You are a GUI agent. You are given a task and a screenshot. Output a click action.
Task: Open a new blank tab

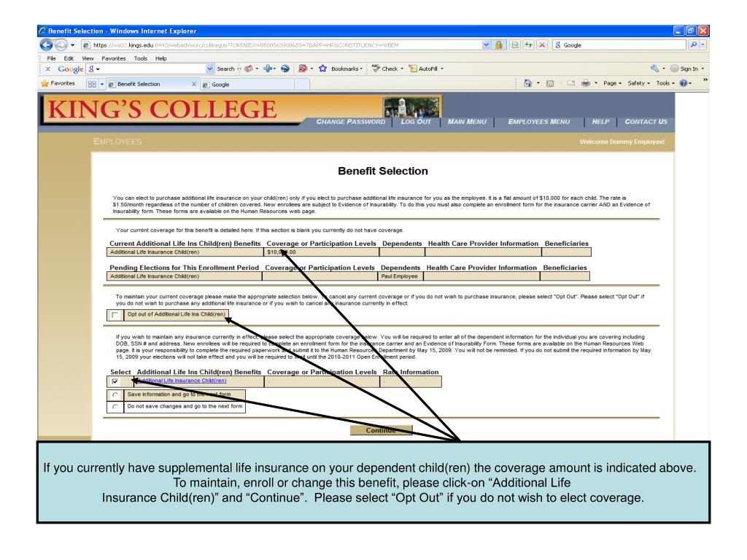pos(301,85)
